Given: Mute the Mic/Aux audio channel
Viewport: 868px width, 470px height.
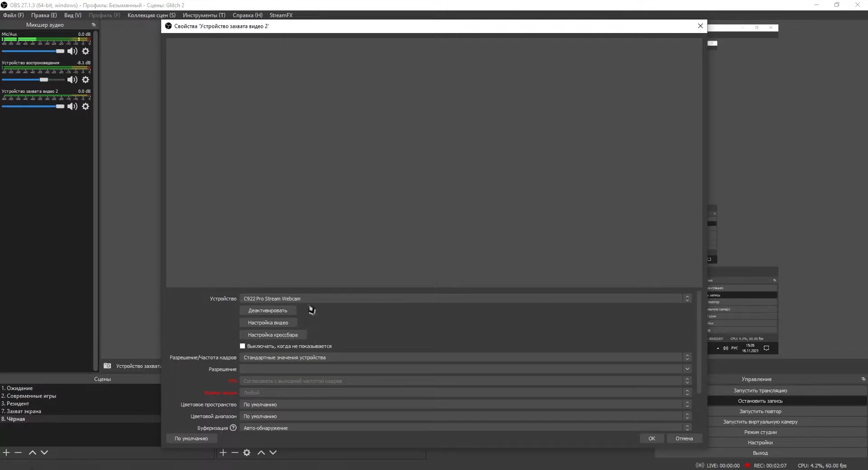Looking at the screenshot, I should pyautogui.click(x=72, y=51).
